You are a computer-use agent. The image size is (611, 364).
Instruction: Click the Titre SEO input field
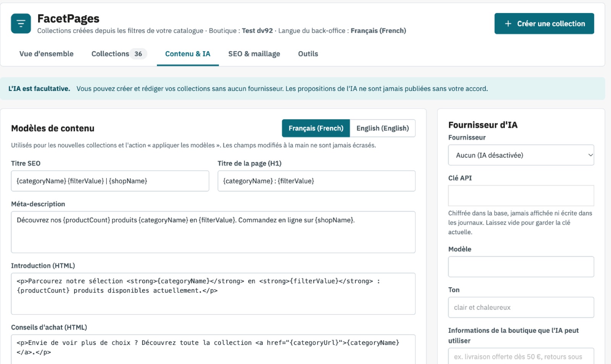(x=110, y=181)
